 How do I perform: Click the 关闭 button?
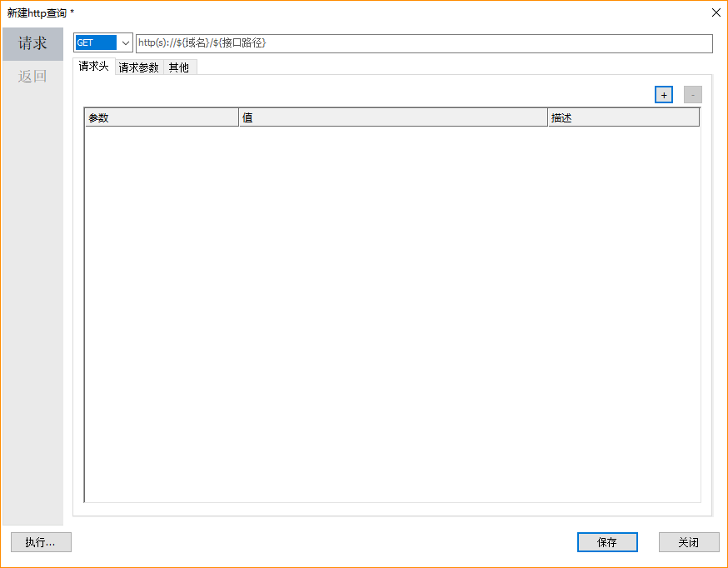pos(688,542)
